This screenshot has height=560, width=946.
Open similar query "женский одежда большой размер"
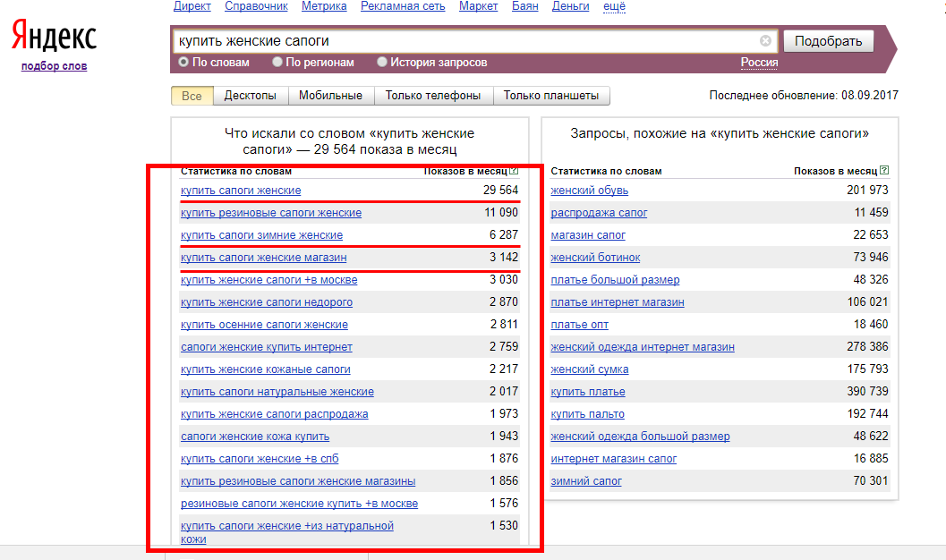(640, 437)
